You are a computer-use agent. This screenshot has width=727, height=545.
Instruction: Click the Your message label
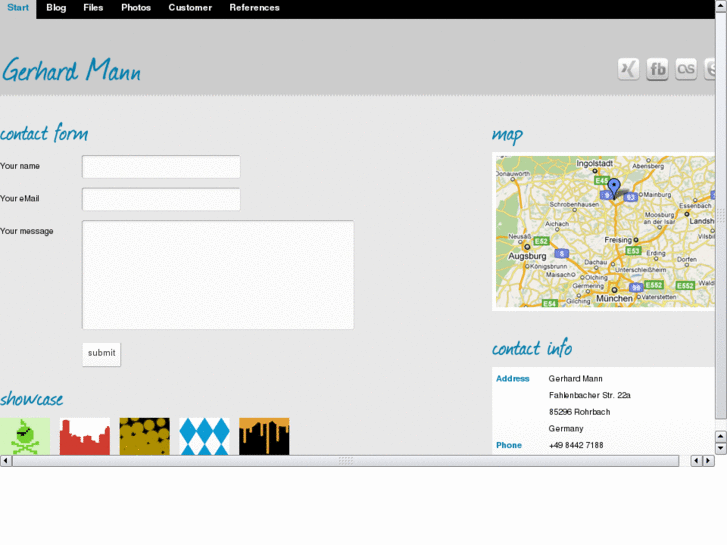pyautogui.click(x=27, y=231)
